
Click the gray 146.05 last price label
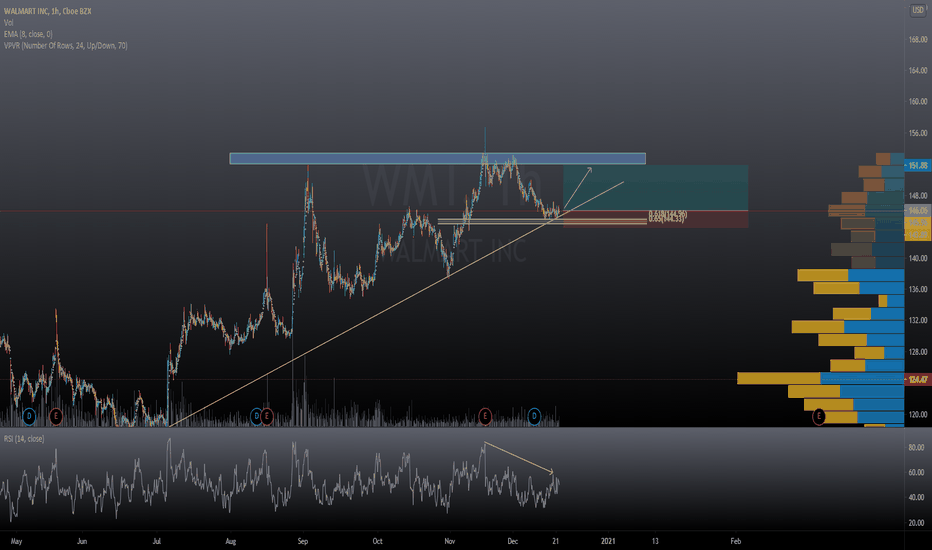tap(918, 210)
